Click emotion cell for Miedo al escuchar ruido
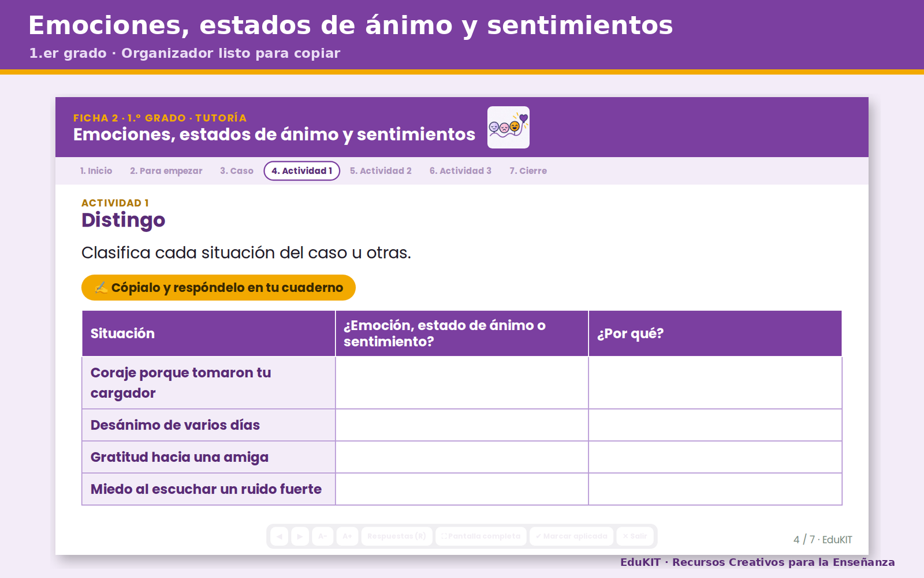Screen dimensions: 924x578 [462, 489]
